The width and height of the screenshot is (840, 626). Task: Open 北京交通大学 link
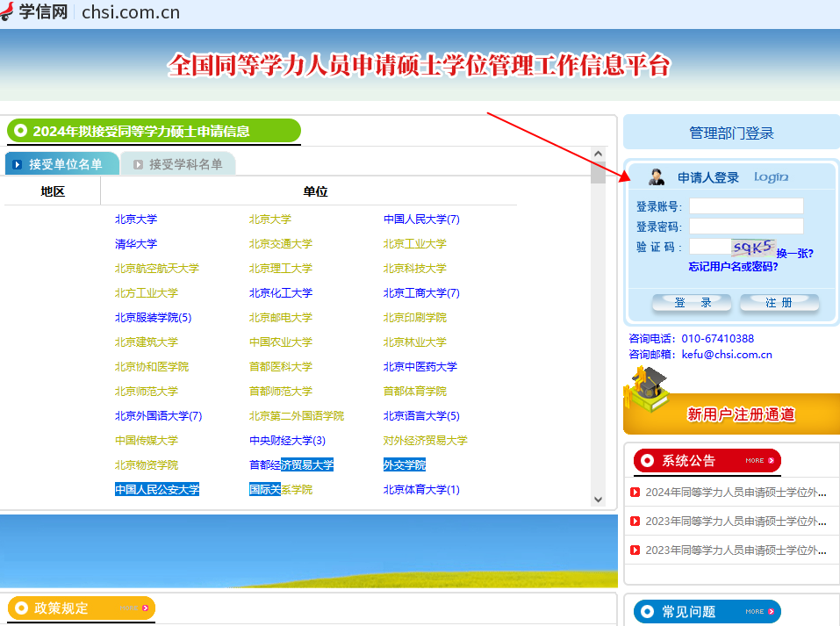tap(281, 244)
